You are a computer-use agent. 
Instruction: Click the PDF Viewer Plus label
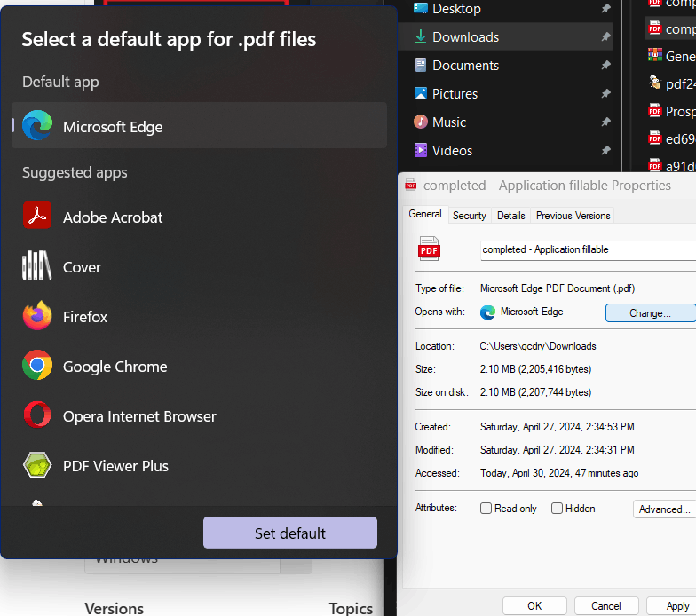115,466
